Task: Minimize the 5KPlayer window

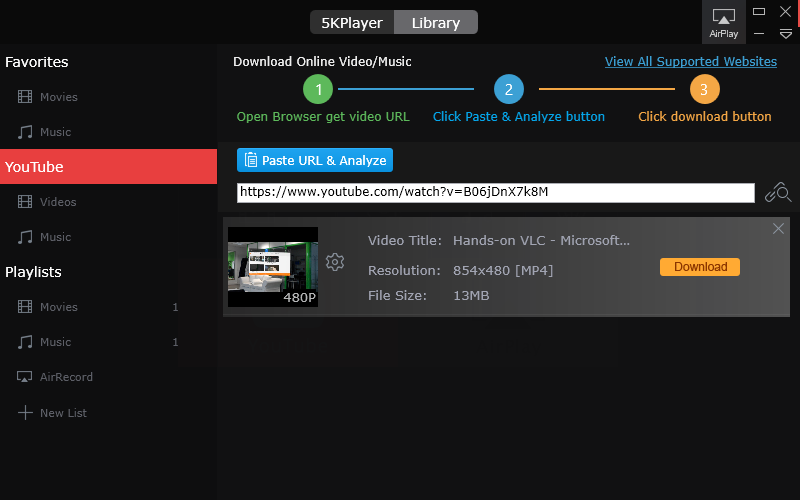Action: click(x=759, y=34)
